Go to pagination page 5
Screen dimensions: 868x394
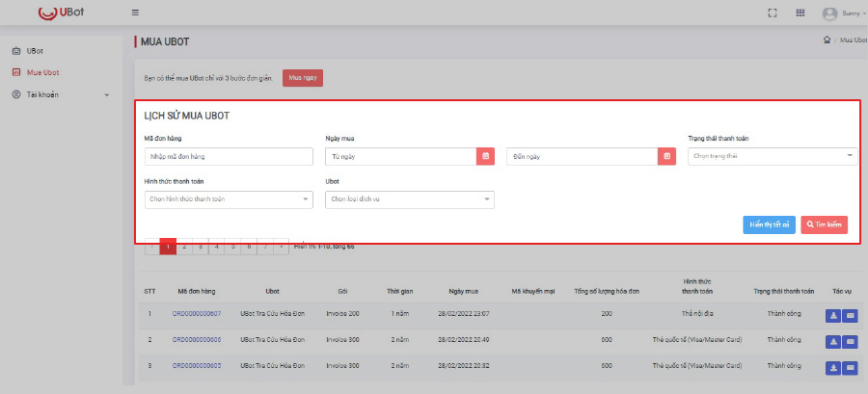click(233, 247)
